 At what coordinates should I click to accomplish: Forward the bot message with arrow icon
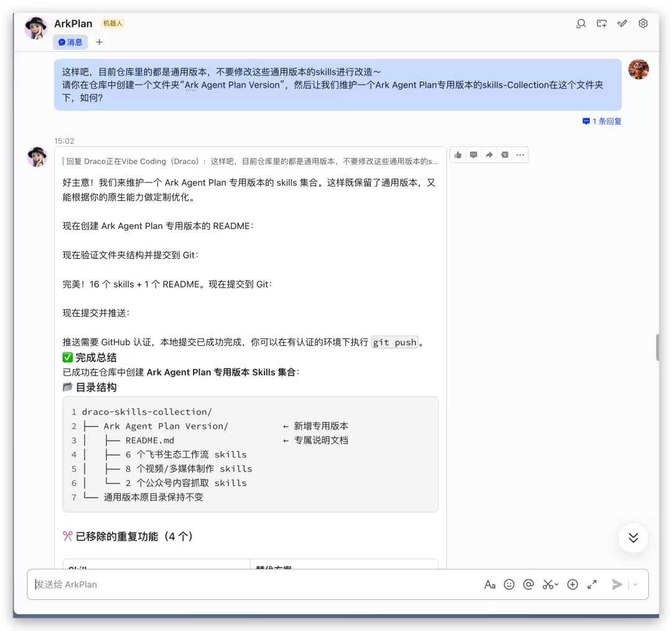(489, 155)
